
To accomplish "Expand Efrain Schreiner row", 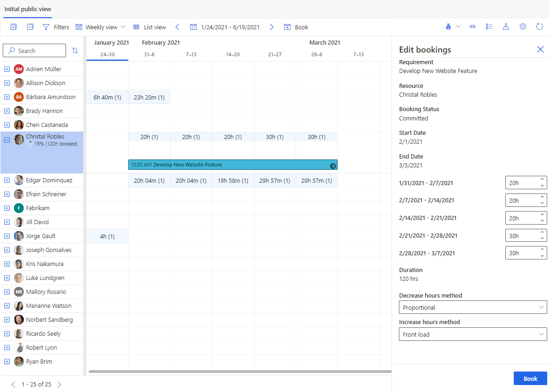I will pyautogui.click(x=7, y=194).
